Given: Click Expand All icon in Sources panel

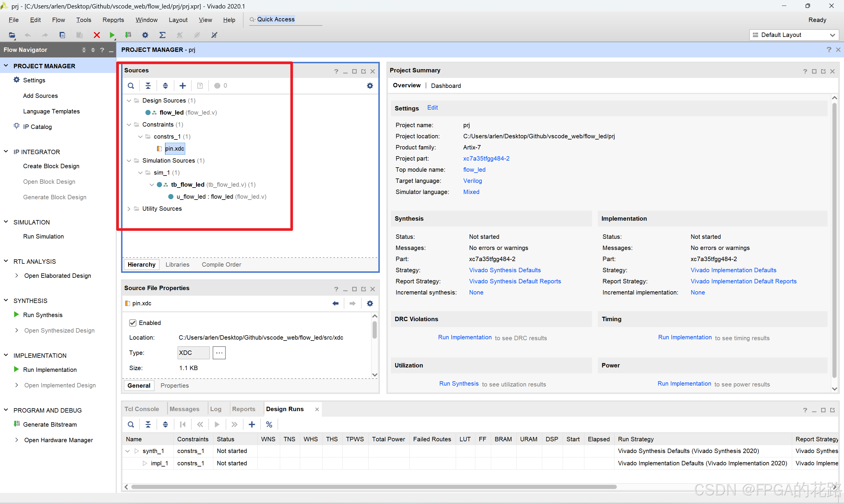Looking at the screenshot, I should tap(165, 86).
